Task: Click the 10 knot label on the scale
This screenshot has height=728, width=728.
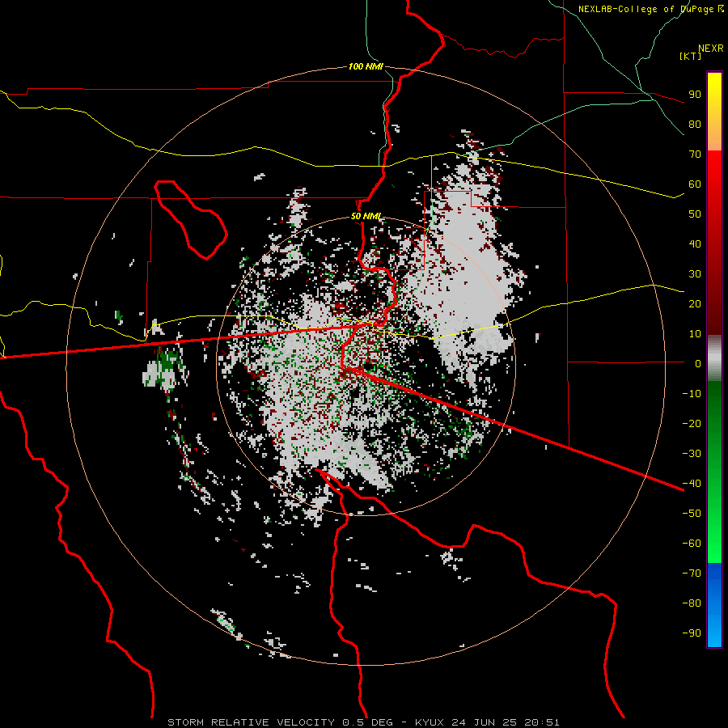Action: (x=695, y=334)
